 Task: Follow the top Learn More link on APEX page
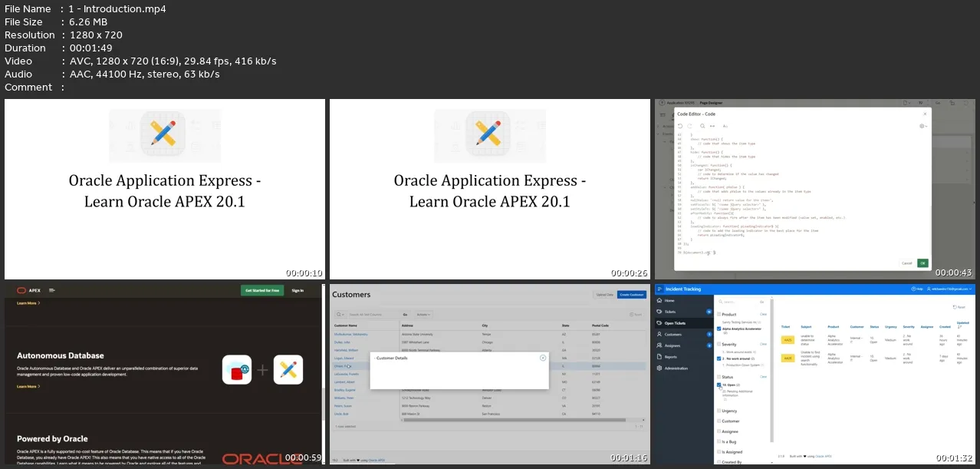click(28, 303)
